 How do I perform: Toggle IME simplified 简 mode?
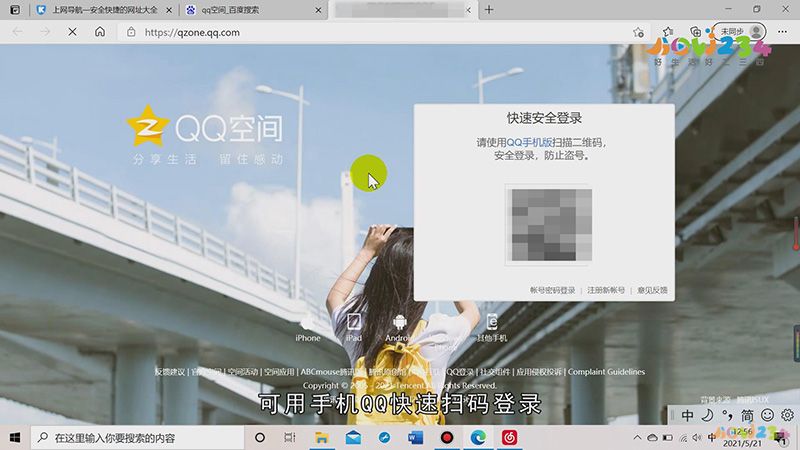tap(747, 415)
